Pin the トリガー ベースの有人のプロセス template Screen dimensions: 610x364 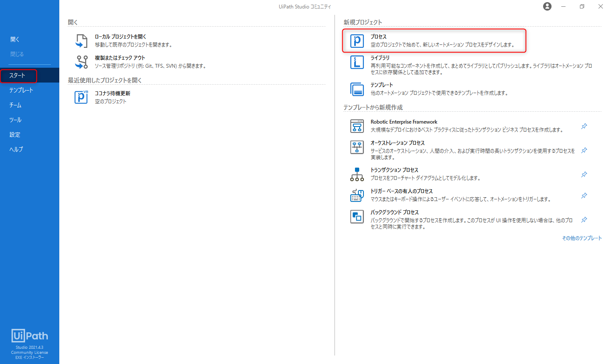point(584,196)
